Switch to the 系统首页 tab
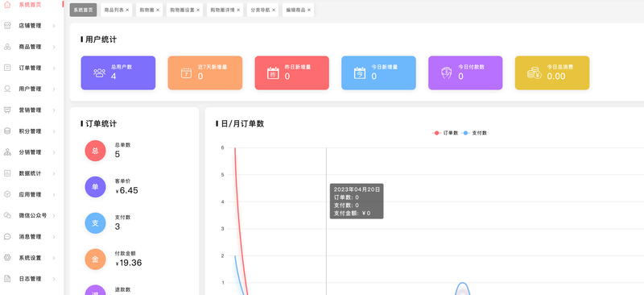This screenshot has height=295, width=644. [x=84, y=10]
